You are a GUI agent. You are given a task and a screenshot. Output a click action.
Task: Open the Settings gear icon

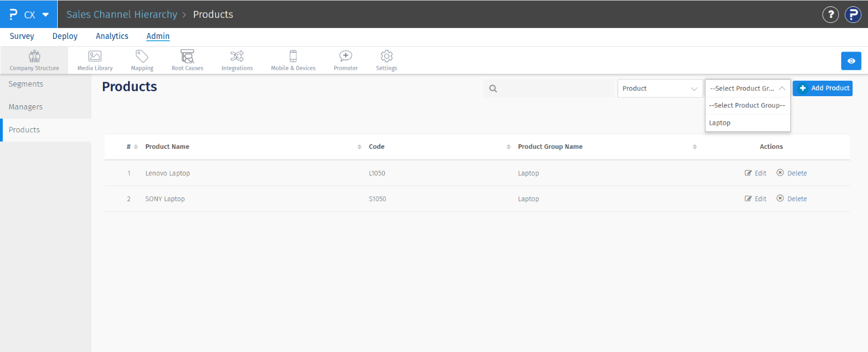click(x=387, y=56)
